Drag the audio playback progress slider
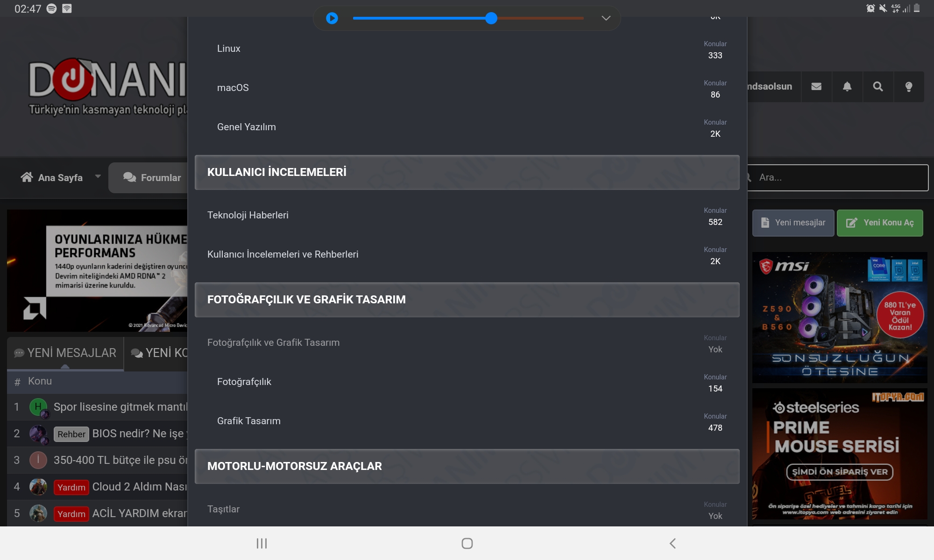 coord(492,18)
